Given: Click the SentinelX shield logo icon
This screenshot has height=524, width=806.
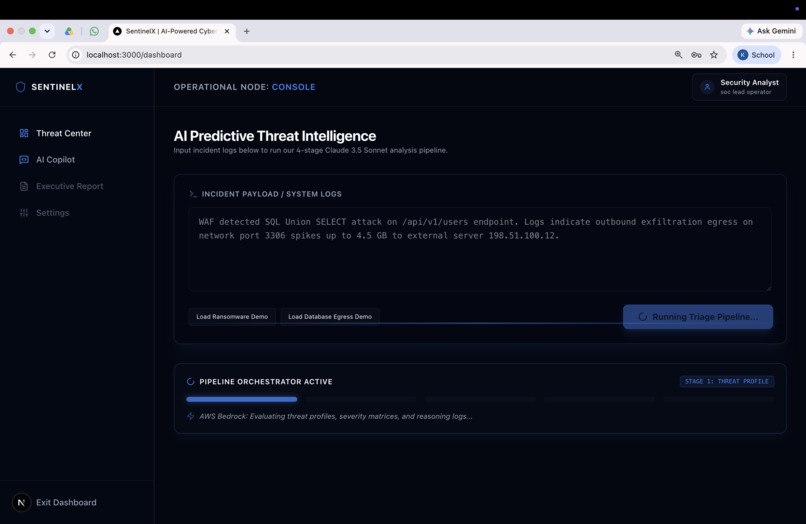Looking at the screenshot, I should (21, 87).
